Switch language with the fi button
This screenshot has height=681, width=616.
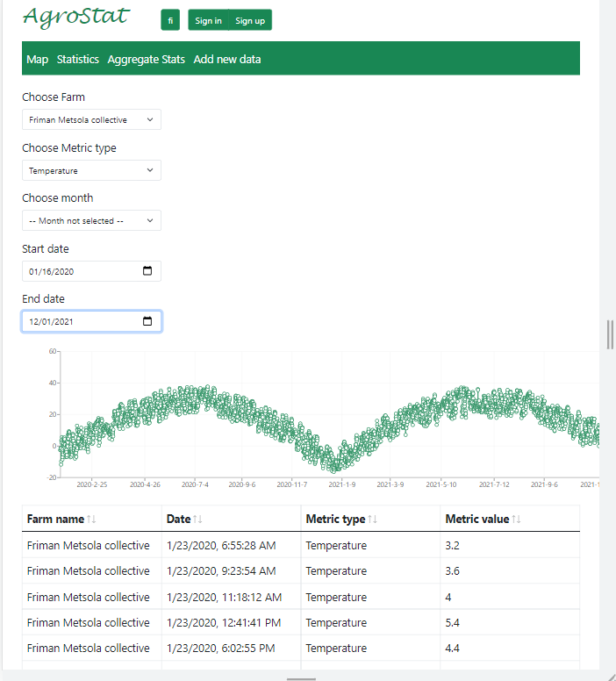coord(170,20)
